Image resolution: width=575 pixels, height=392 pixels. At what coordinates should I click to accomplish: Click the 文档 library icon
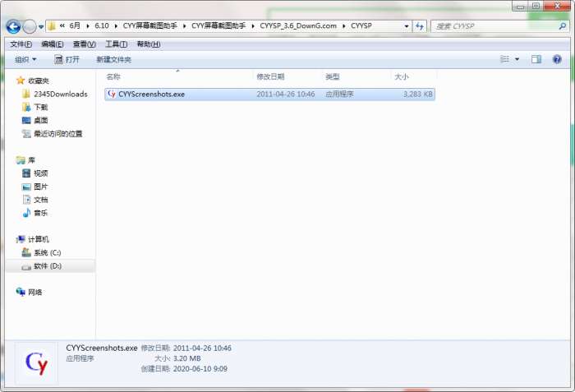(x=26, y=200)
